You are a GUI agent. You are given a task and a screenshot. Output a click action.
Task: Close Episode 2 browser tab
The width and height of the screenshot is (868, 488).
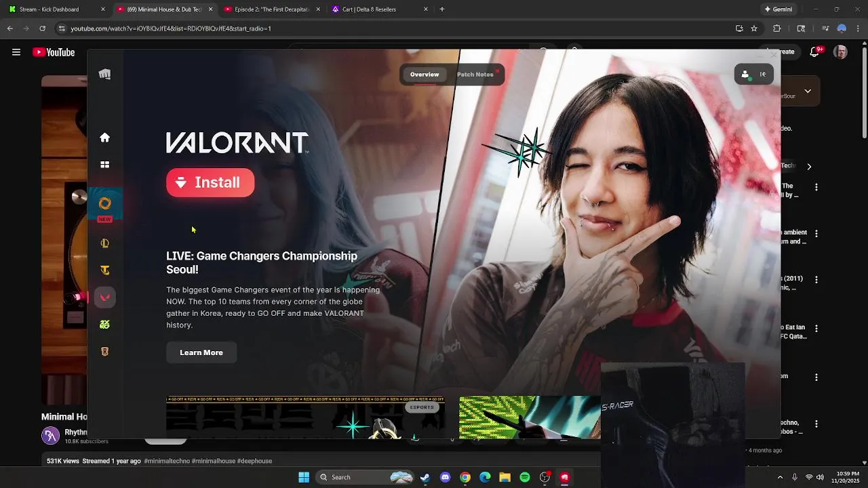click(318, 9)
